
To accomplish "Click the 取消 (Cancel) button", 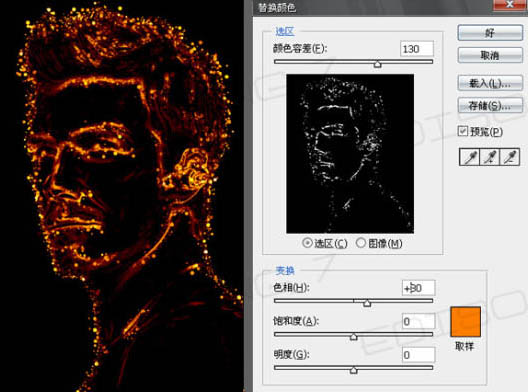I will (490, 55).
